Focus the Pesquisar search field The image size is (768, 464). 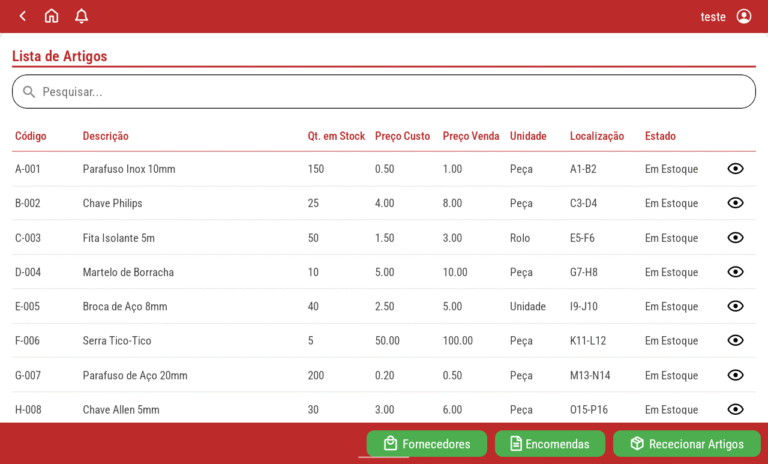pos(390,92)
